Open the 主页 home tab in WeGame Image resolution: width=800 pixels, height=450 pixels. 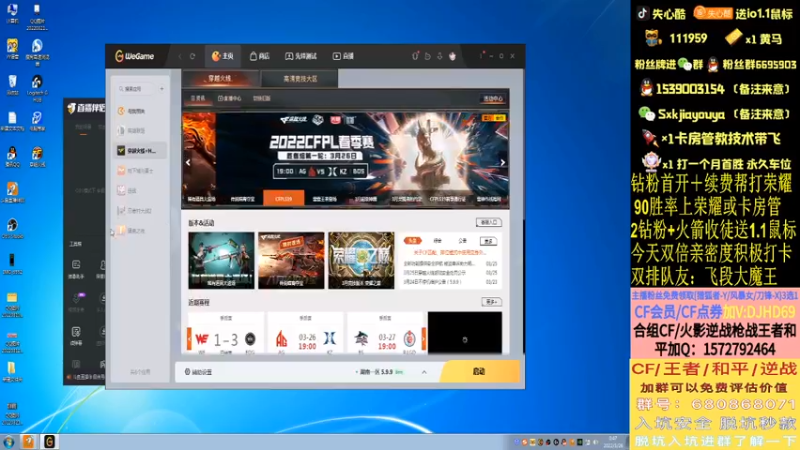[222, 56]
